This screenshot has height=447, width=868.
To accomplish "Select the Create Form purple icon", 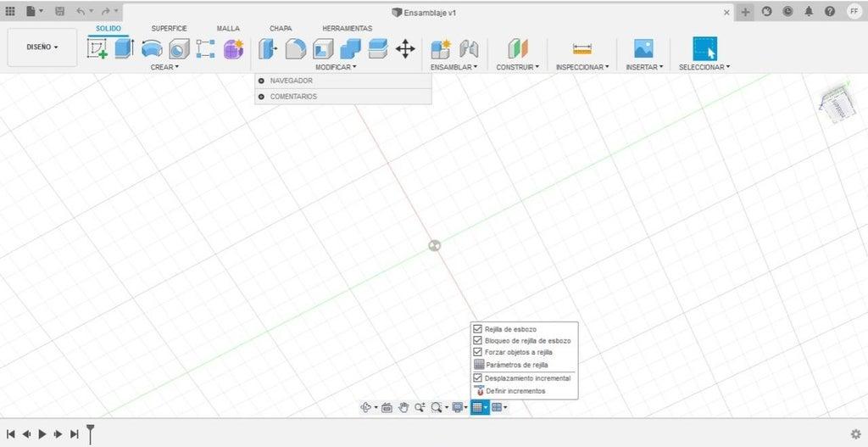I will pos(234,48).
